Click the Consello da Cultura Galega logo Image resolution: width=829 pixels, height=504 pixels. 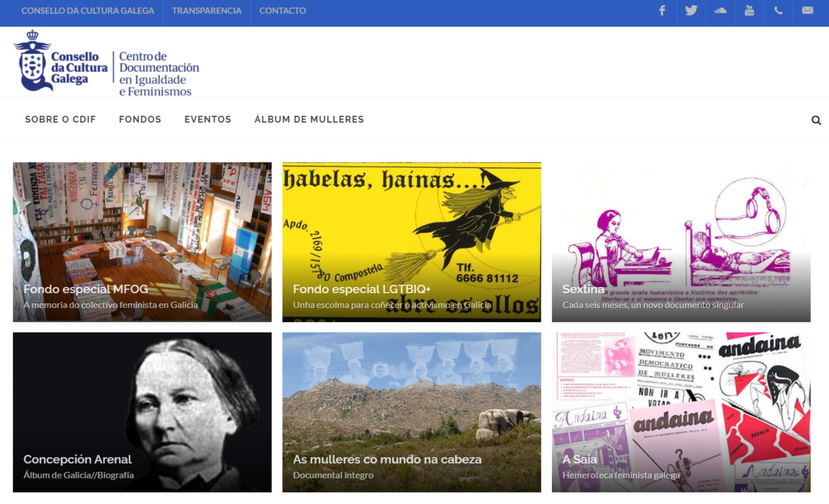(106, 63)
